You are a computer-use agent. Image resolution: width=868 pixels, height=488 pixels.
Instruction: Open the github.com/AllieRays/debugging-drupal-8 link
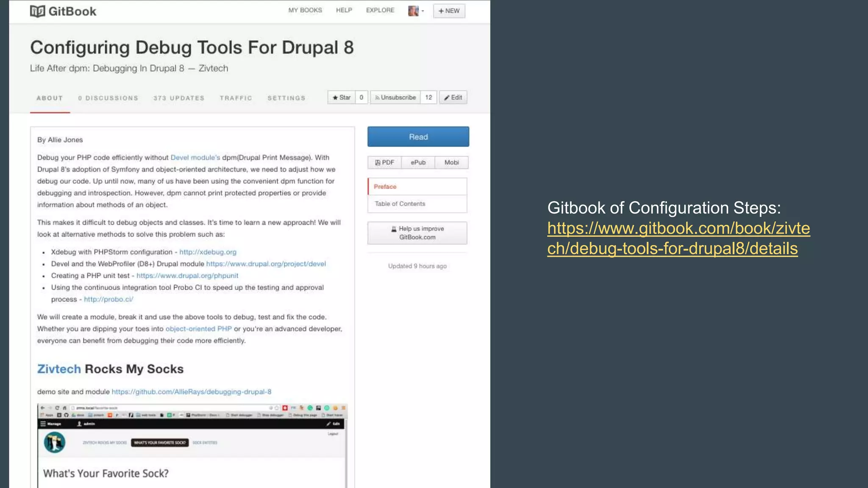tap(192, 392)
